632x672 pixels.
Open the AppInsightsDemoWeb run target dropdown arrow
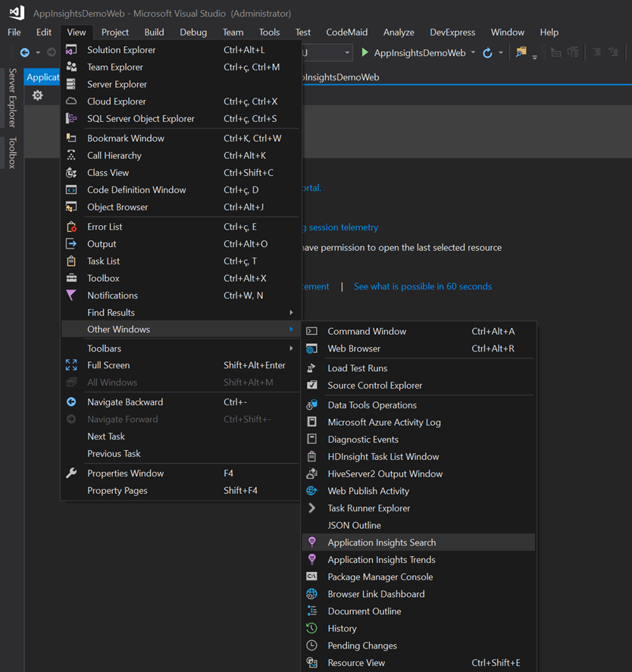[x=473, y=52]
